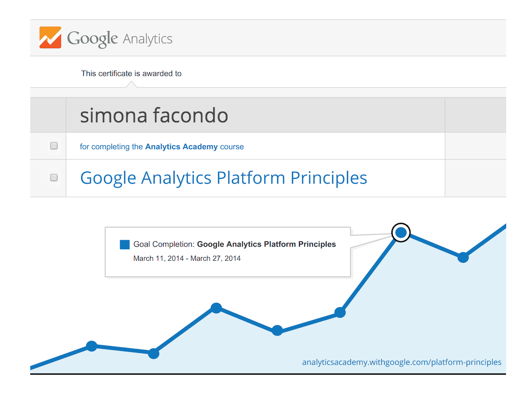Tick the checkbox beside Analytics Academy course row
Viewport: 532px width, 401px height.
point(54,146)
